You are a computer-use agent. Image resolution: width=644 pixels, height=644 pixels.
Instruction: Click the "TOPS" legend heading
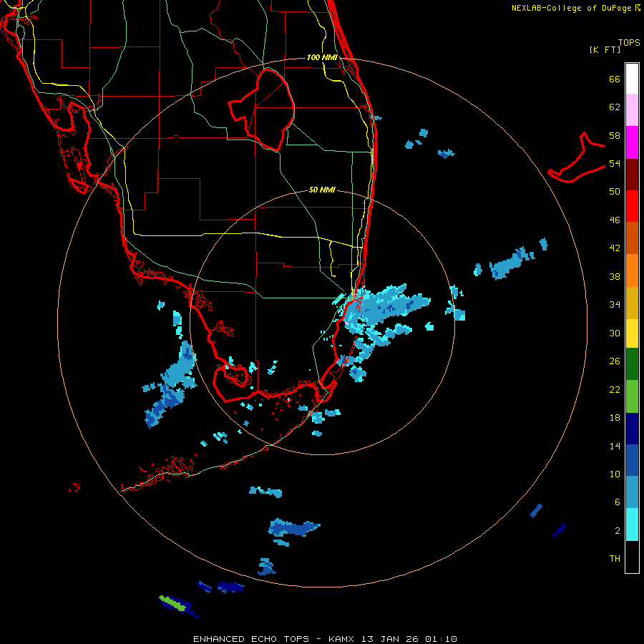(x=629, y=42)
